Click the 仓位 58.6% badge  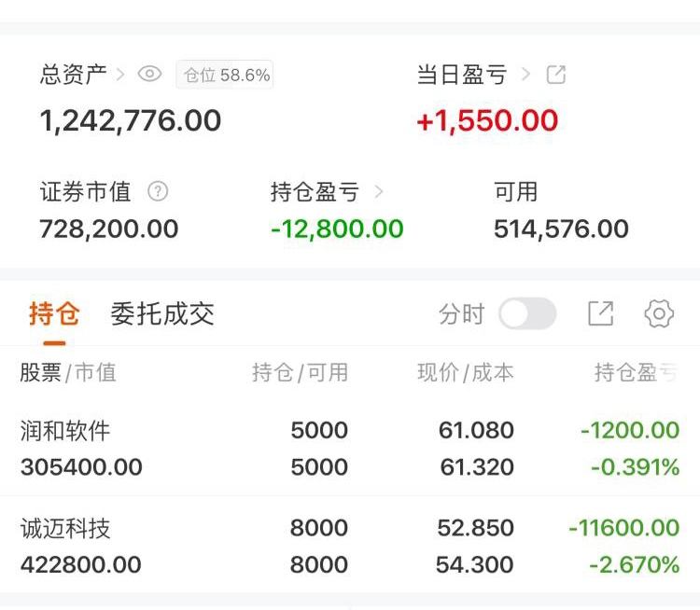[225, 76]
